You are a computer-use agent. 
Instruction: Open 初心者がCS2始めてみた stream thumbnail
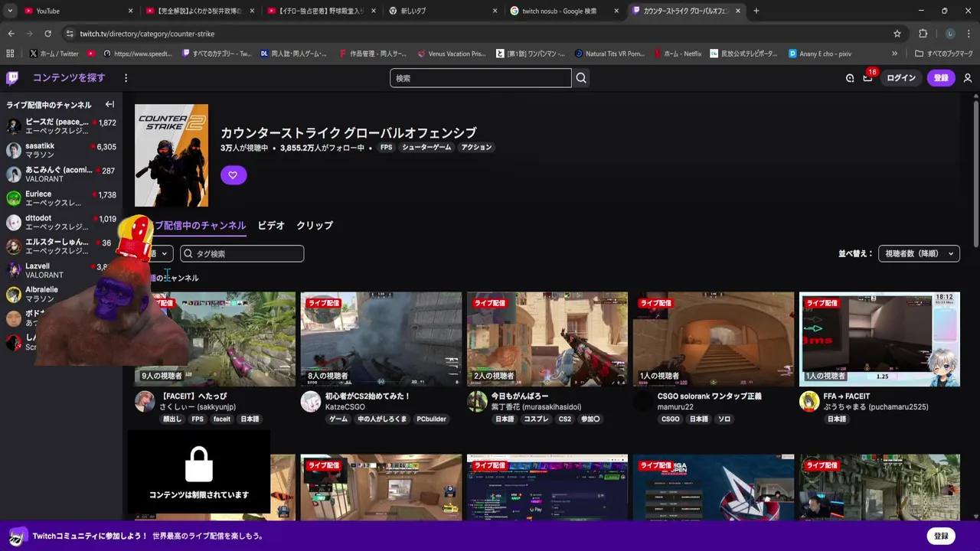(x=381, y=338)
